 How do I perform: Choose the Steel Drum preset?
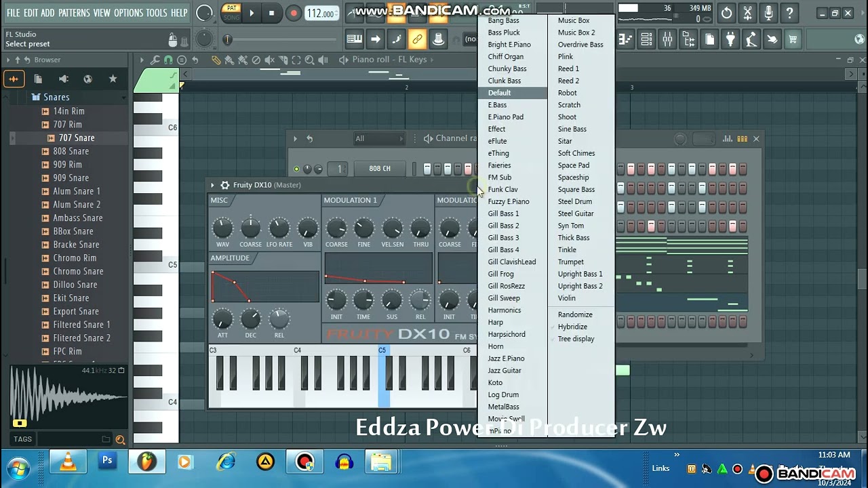pos(574,201)
